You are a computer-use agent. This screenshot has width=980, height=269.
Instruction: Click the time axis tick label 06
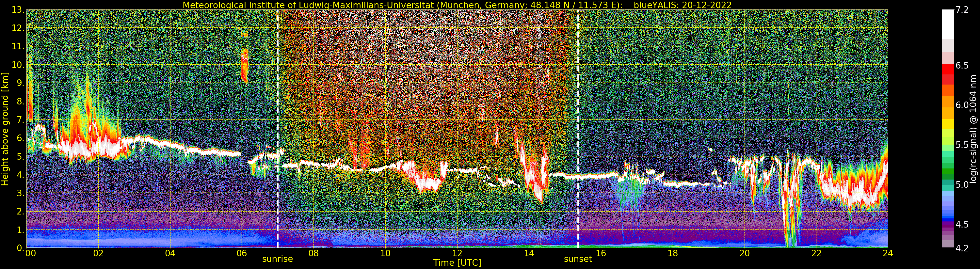(x=242, y=253)
